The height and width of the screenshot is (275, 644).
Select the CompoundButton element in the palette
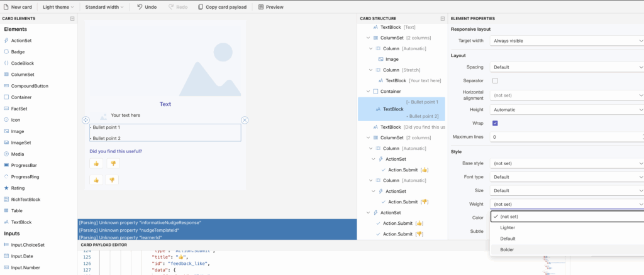tap(26, 86)
